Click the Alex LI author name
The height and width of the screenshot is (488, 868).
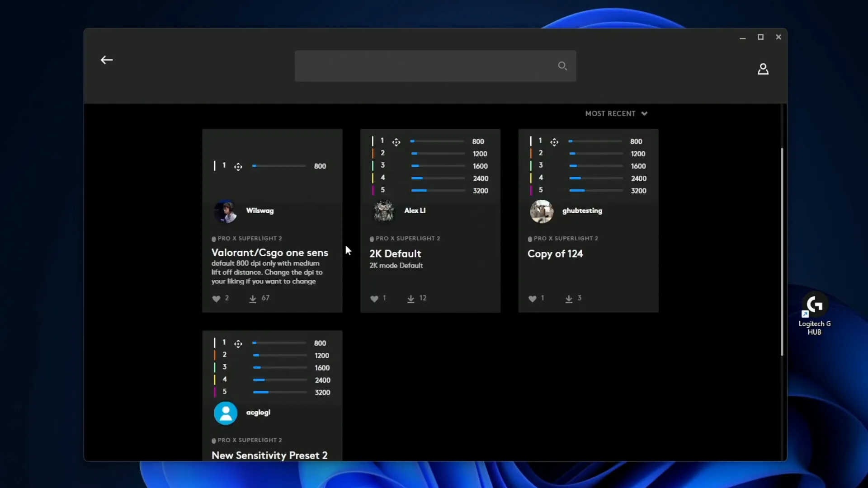point(415,211)
